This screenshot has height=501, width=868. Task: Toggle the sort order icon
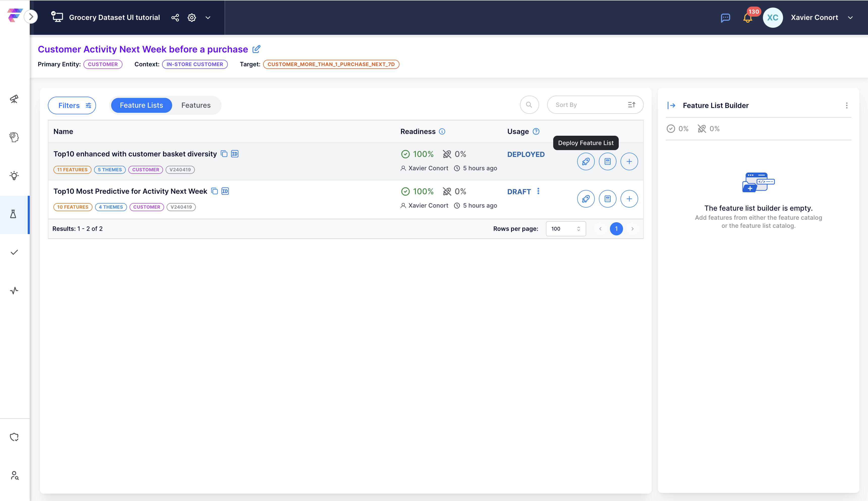tap(632, 105)
